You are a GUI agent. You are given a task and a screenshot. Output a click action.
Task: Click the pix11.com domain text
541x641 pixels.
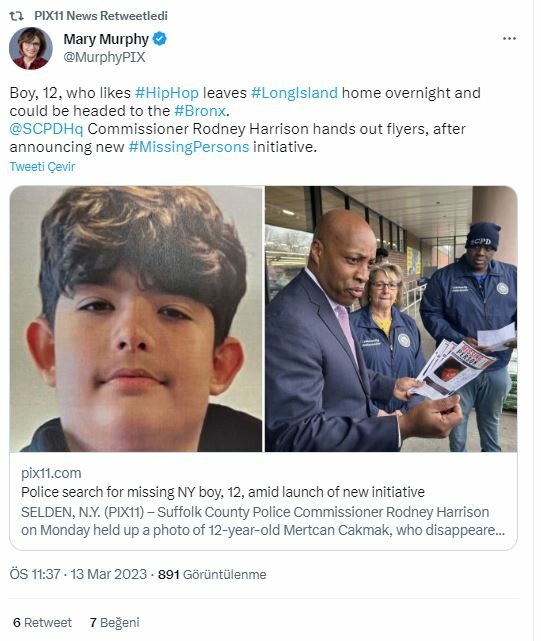51,473
